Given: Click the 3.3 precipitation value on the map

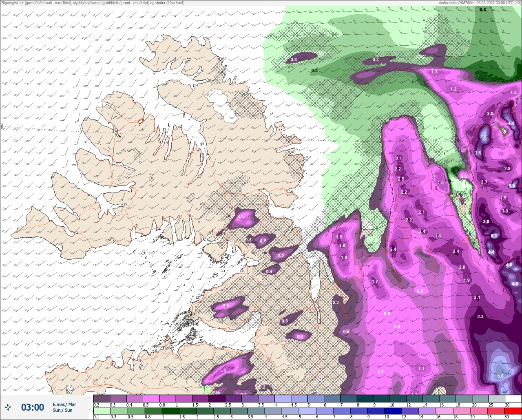Looking at the screenshot, I should [505, 211].
